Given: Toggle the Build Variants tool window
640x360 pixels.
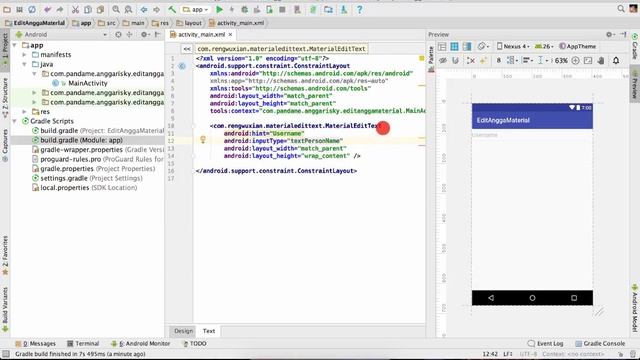Looking at the screenshot, I should tap(5, 309).
